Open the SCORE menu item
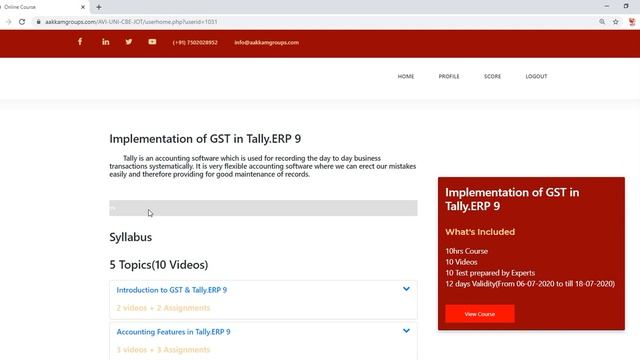The image size is (640, 360). [492, 76]
